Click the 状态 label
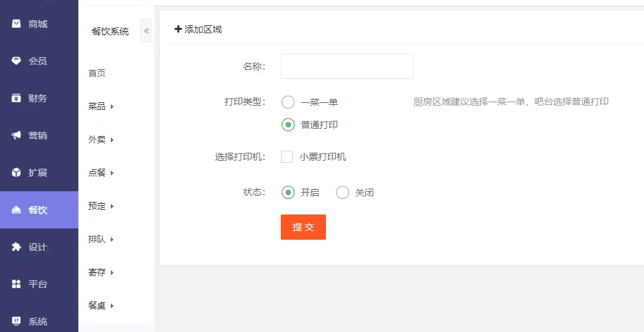 [x=254, y=193]
